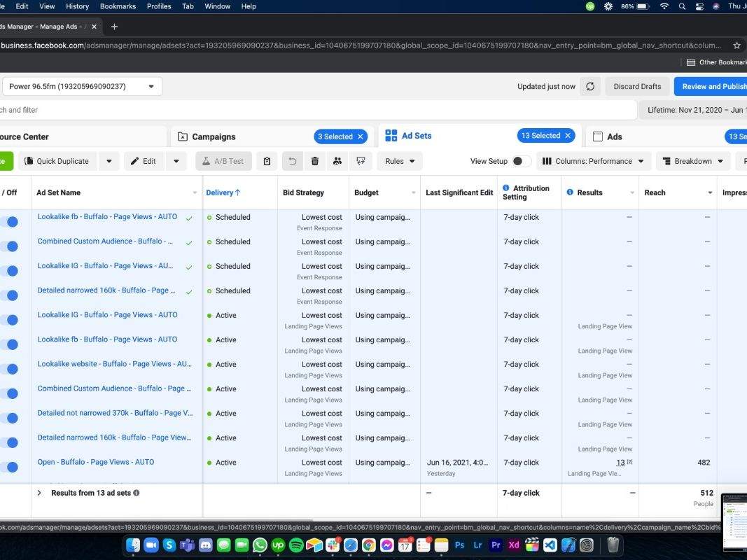The height and width of the screenshot is (560, 747).
Task: Click the info icon next to Results header
Action: click(570, 192)
